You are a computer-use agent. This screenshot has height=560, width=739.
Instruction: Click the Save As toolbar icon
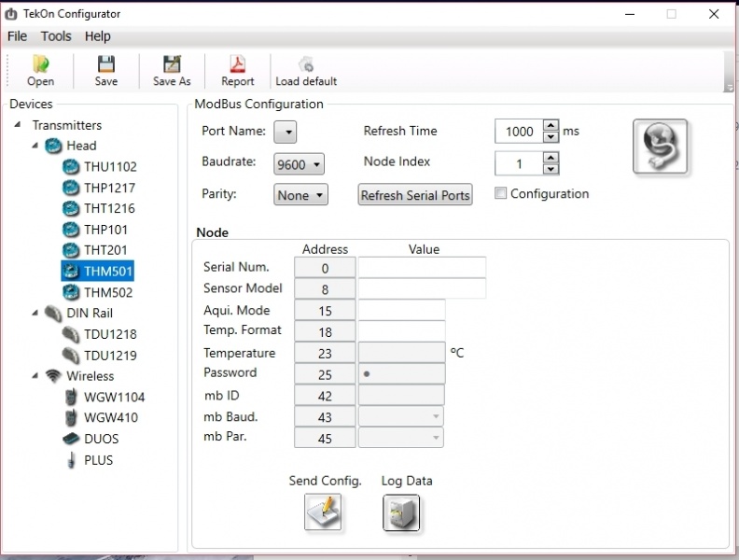pyautogui.click(x=172, y=64)
